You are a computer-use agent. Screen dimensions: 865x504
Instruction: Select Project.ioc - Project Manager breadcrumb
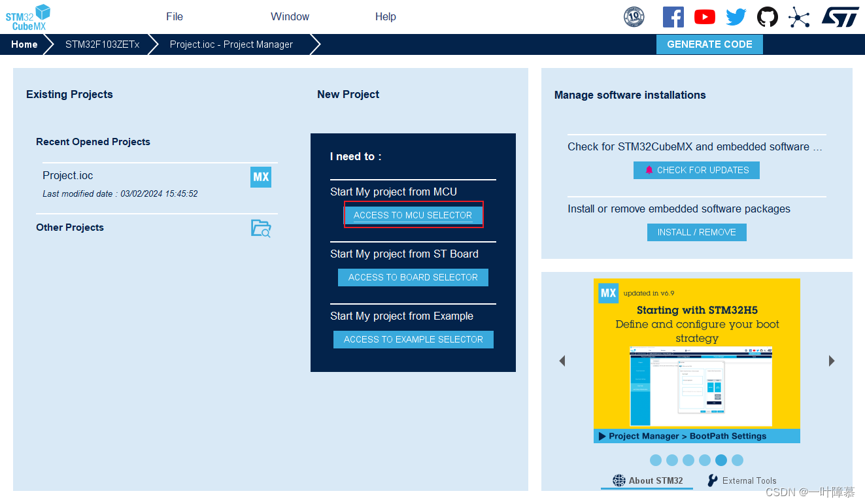click(231, 44)
